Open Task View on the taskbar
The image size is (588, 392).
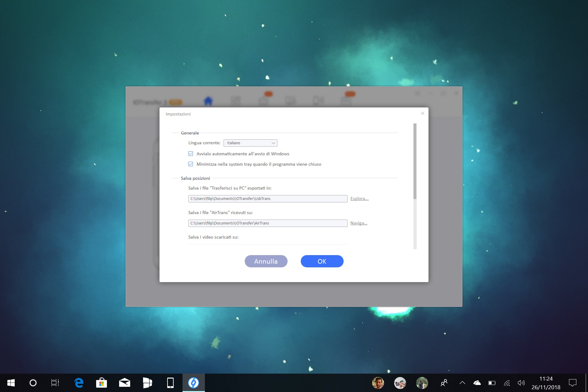tap(55, 383)
